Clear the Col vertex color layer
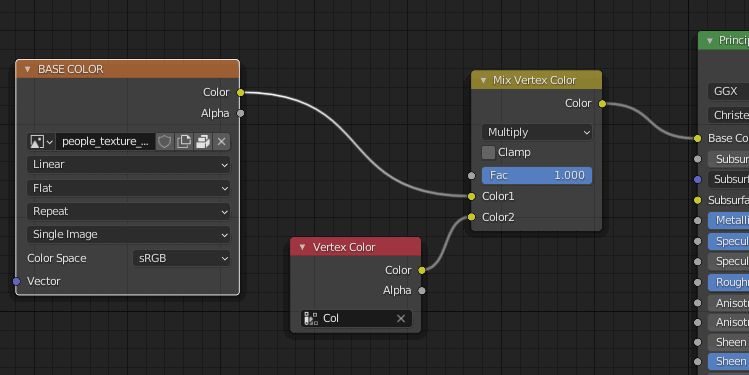This screenshot has height=375, width=749. 401,318
